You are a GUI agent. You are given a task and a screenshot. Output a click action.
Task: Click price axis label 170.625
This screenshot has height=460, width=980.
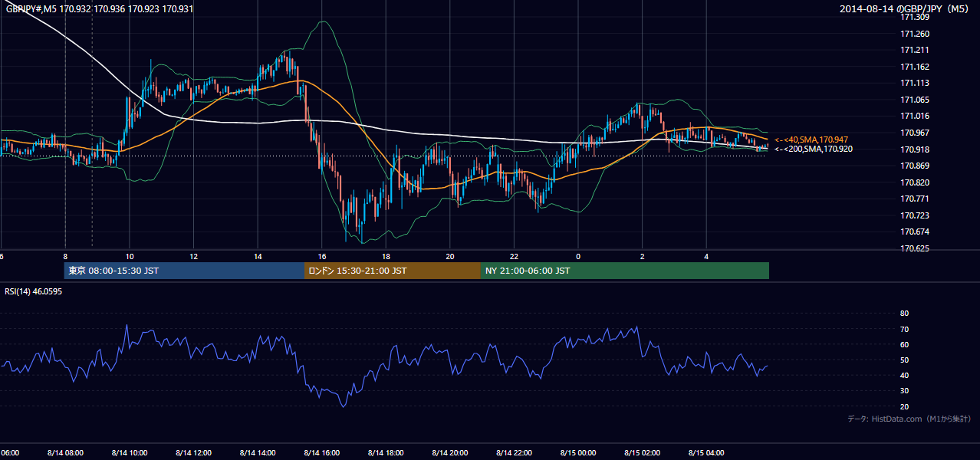coord(915,248)
